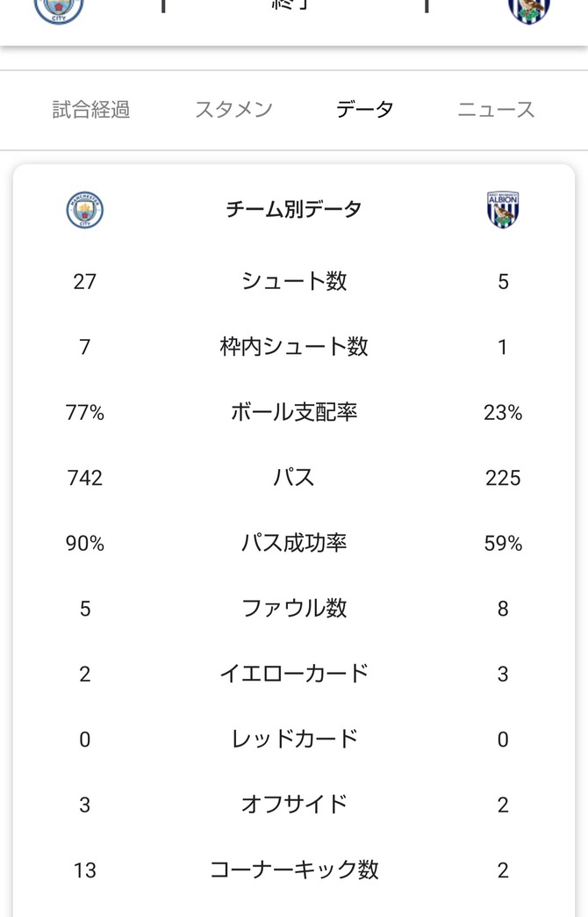Click the チーム別データ heading
The image size is (588, 917).
(x=294, y=209)
